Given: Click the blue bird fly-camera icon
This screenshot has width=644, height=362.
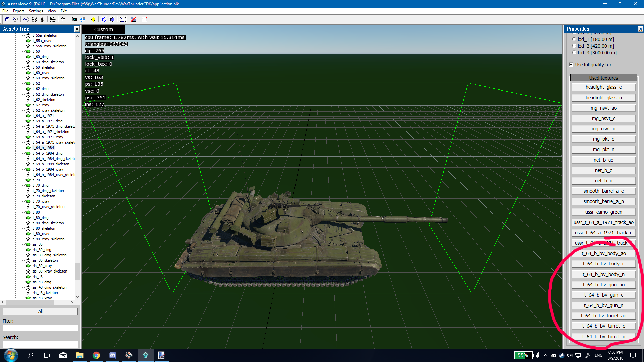Looking at the screenshot, I should pyautogui.click(x=26, y=19).
